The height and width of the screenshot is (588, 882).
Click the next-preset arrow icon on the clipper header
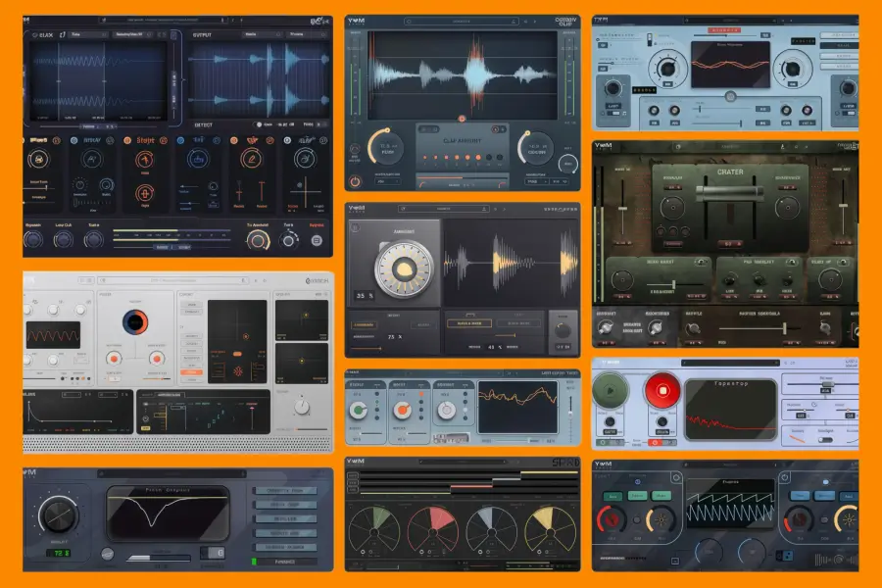click(x=534, y=19)
